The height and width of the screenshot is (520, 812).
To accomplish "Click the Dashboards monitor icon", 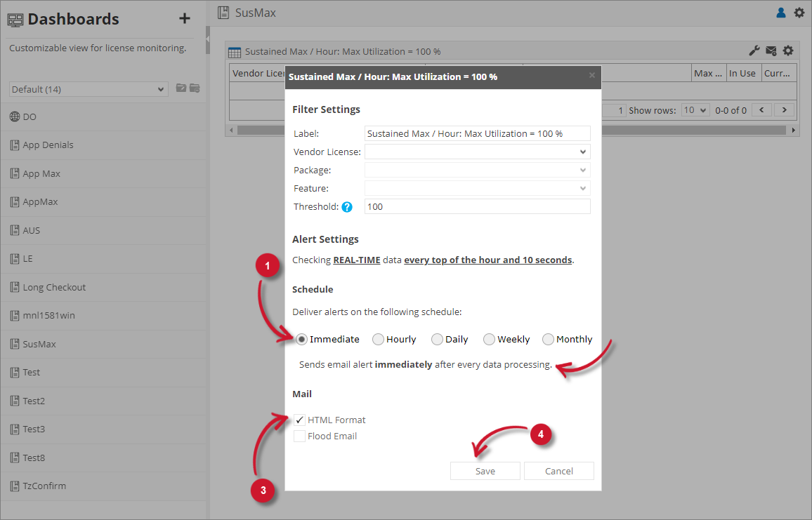I will 15,20.
